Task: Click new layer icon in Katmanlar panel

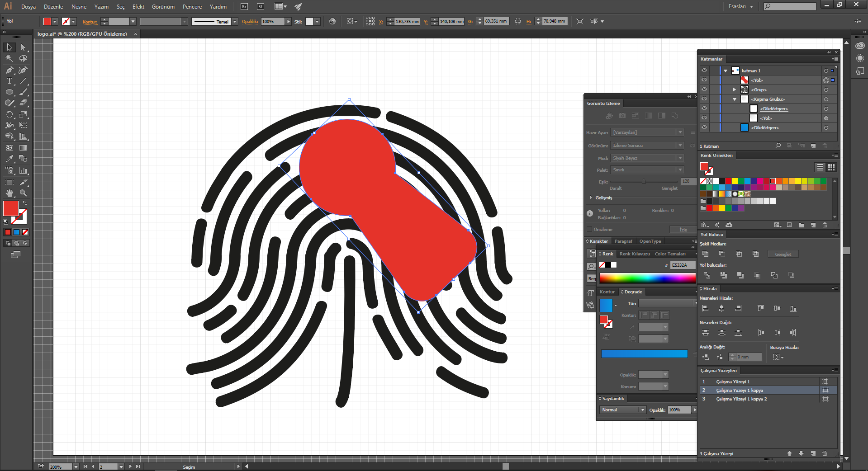Action: pos(813,146)
